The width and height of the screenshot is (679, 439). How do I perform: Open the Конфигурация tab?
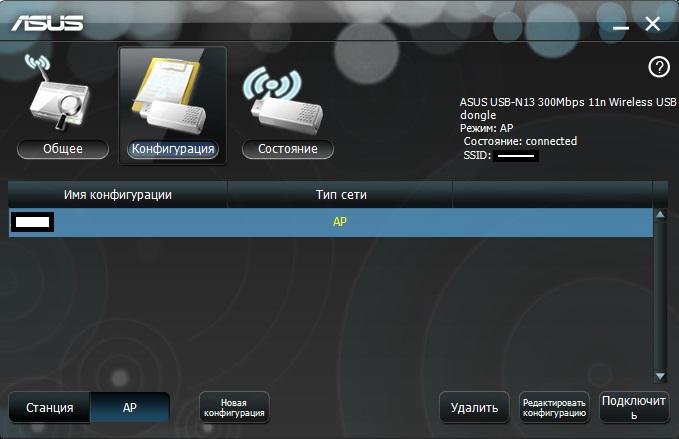click(173, 149)
